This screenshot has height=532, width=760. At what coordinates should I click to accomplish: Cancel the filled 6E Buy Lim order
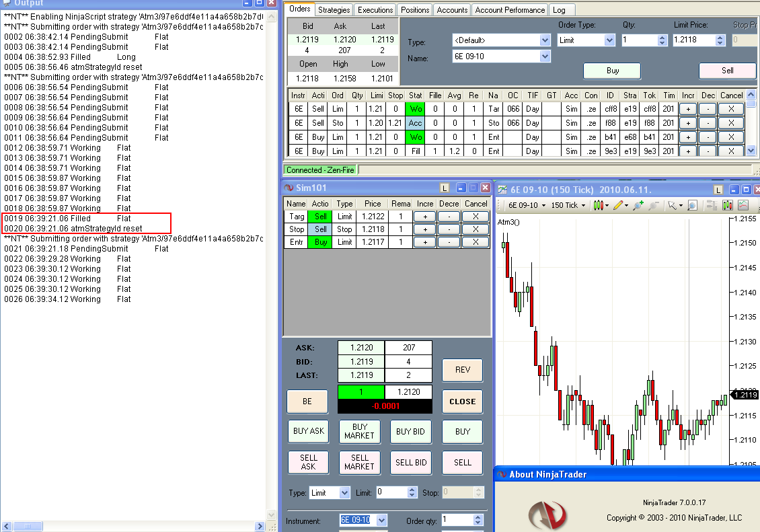(731, 151)
